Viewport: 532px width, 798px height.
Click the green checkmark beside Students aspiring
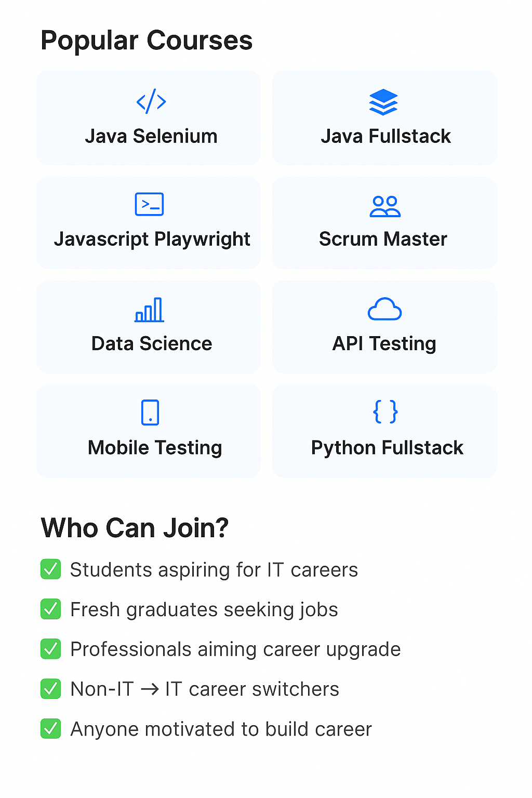(x=51, y=569)
